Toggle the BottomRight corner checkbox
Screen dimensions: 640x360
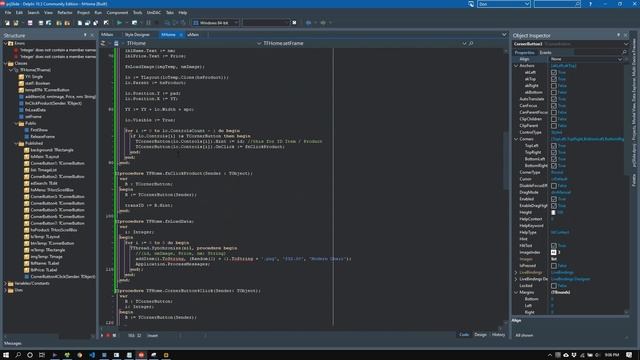click(554, 166)
